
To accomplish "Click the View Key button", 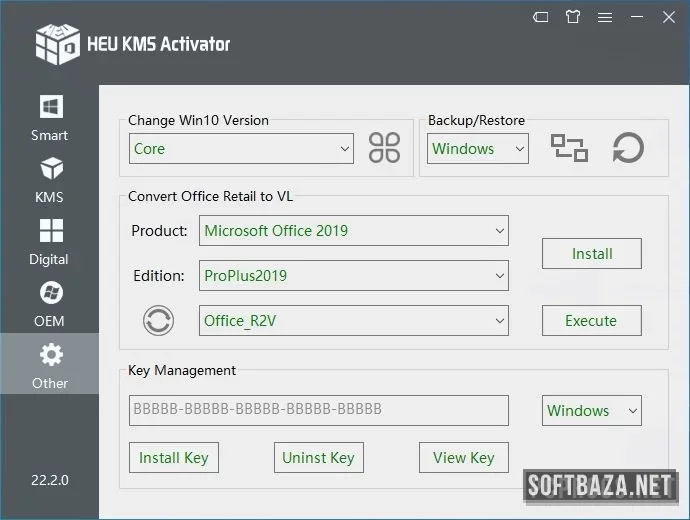I will (464, 458).
